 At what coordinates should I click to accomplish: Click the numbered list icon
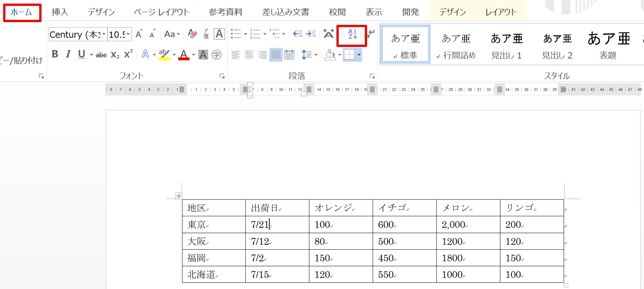(x=255, y=34)
